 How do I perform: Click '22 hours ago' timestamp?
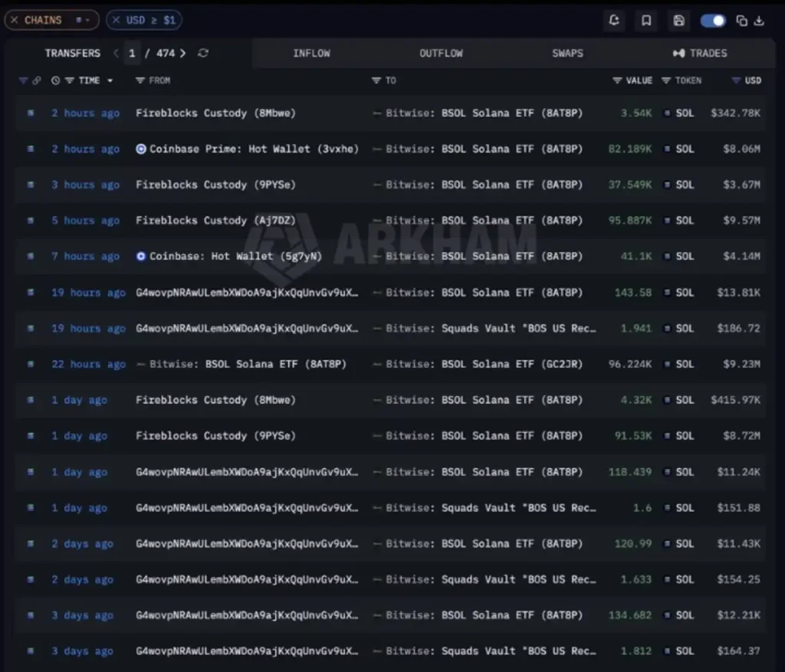coord(89,364)
